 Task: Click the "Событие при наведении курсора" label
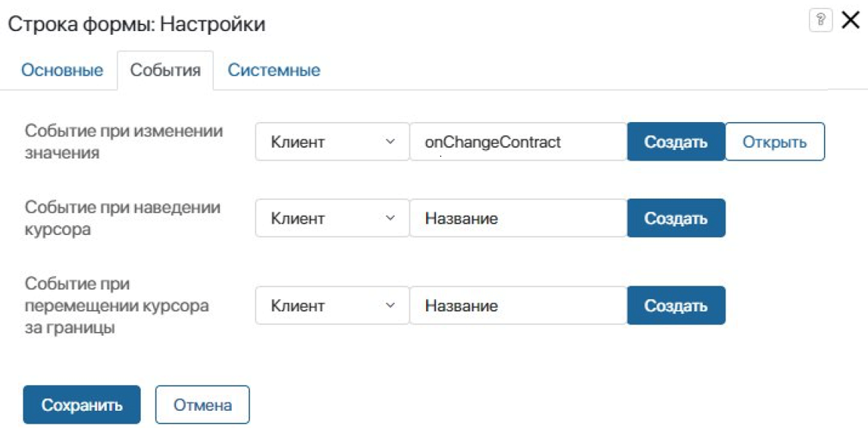pyautogui.click(x=122, y=218)
